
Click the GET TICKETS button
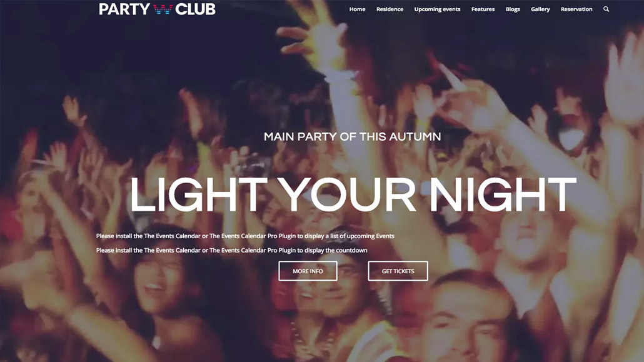pos(398,271)
